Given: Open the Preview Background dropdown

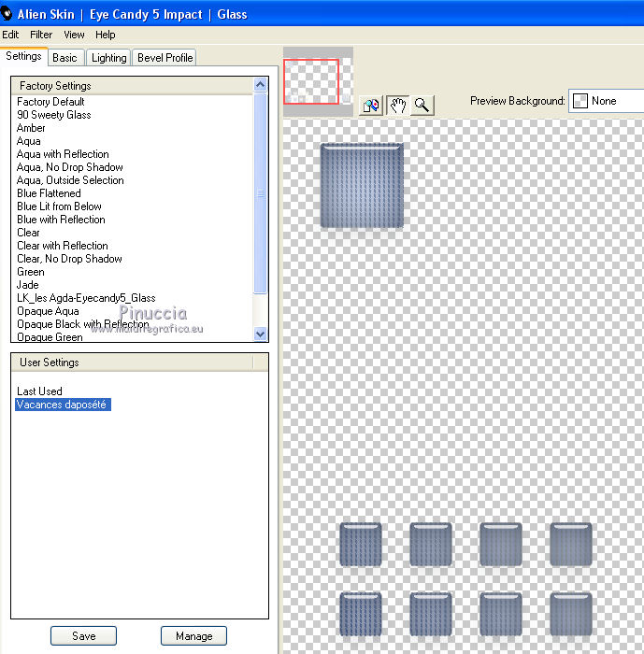Looking at the screenshot, I should coord(607,101).
